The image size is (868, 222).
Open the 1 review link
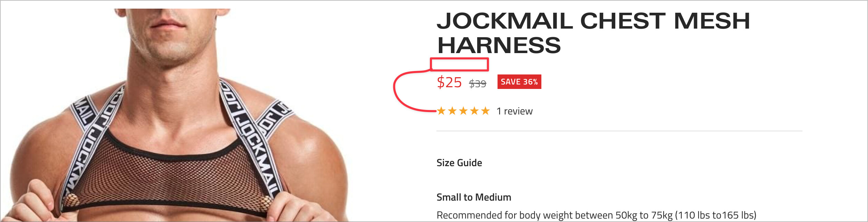coord(514,111)
